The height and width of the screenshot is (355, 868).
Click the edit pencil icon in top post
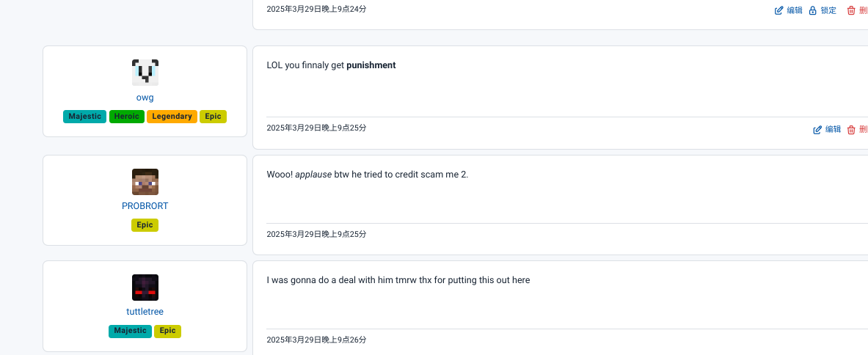(779, 10)
